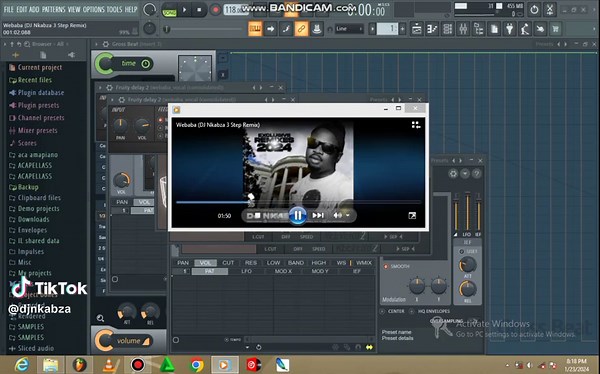Viewport: 600px width, 374px height.
Task: Open the FILE menu
Action: (x=8, y=9)
